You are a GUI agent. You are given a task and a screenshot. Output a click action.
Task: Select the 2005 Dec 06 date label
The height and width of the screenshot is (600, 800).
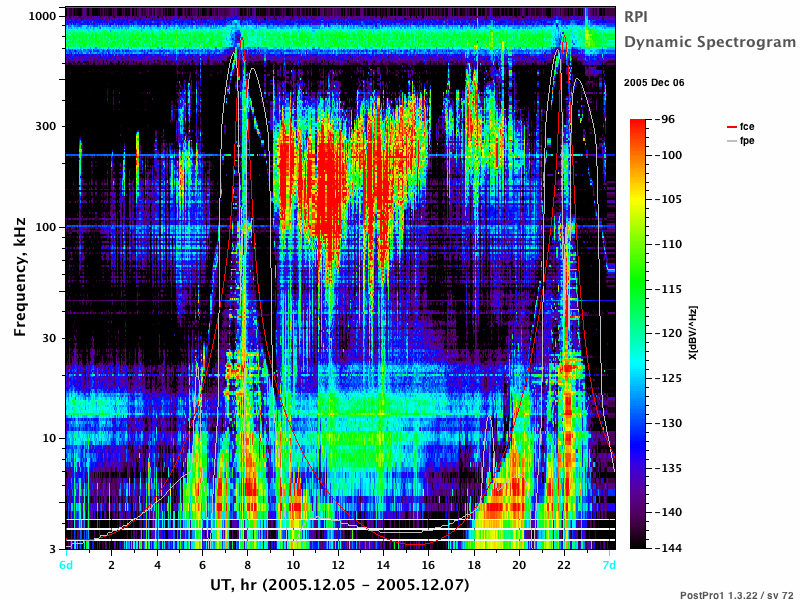coord(654,83)
